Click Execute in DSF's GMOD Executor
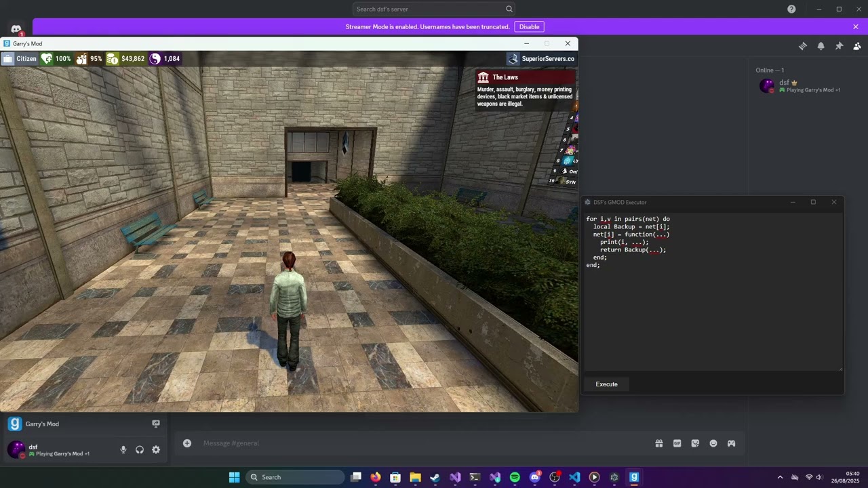The height and width of the screenshot is (488, 868). (606, 384)
